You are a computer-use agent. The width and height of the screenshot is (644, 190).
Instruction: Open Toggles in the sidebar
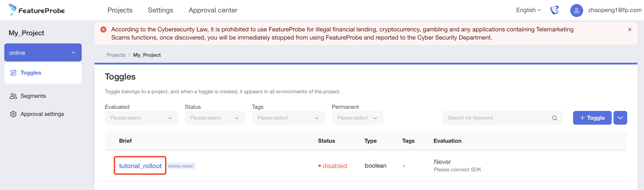(x=31, y=73)
